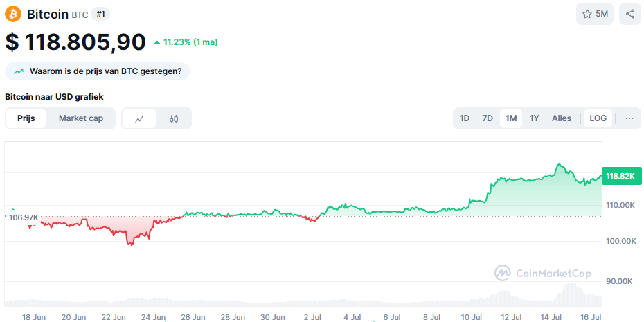Click the 18 Jun date label
The width and height of the screenshot is (644, 322).
pos(34,317)
